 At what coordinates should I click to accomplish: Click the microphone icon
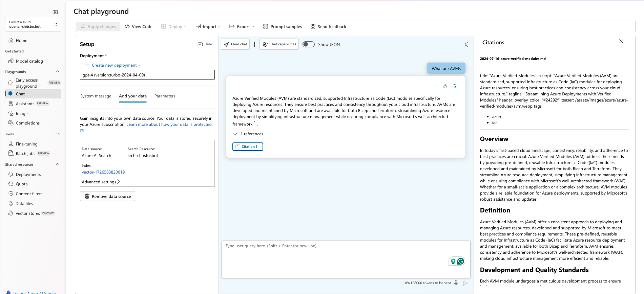tap(456, 283)
